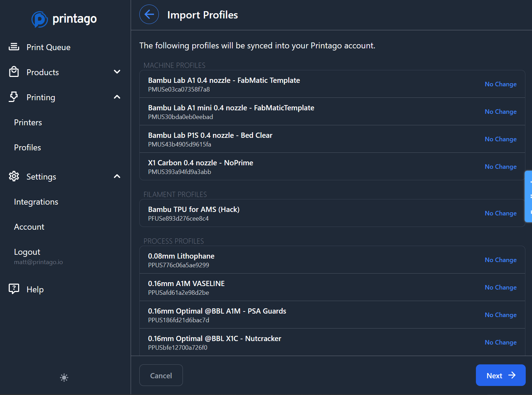The image size is (532, 395).
Task: Open the blue side tab on right edge
Action: click(x=528, y=196)
